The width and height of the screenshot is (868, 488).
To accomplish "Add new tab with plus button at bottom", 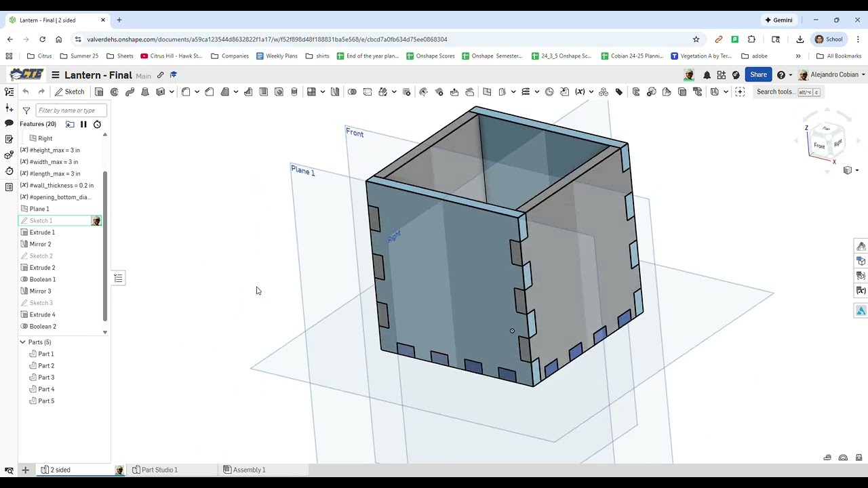I will pyautogui.click(x=25, y=470).
